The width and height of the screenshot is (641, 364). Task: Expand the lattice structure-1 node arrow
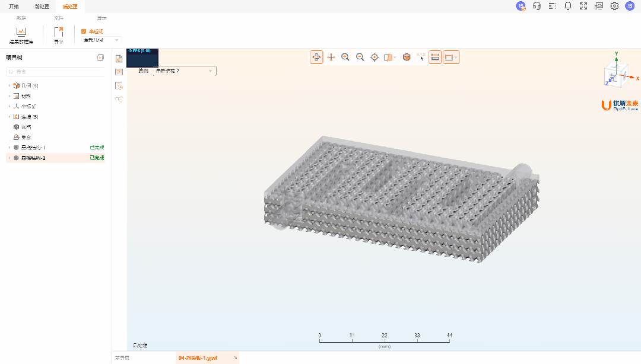9,148
